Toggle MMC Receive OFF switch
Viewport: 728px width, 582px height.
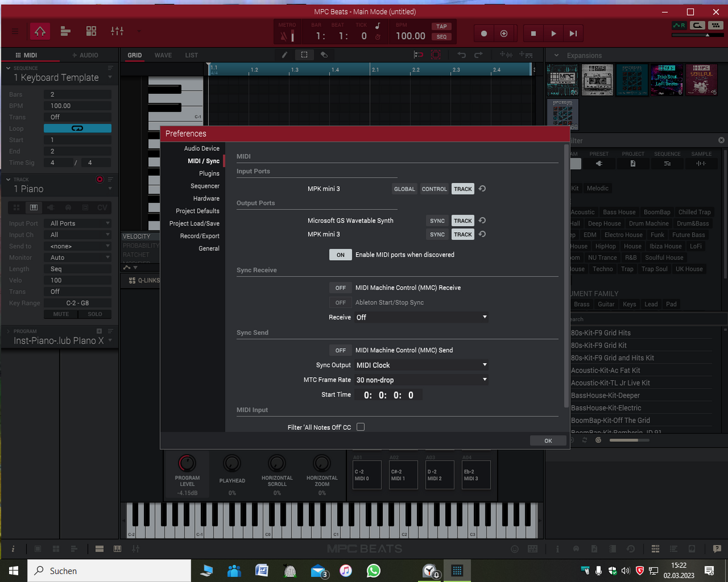pos(340,288)
